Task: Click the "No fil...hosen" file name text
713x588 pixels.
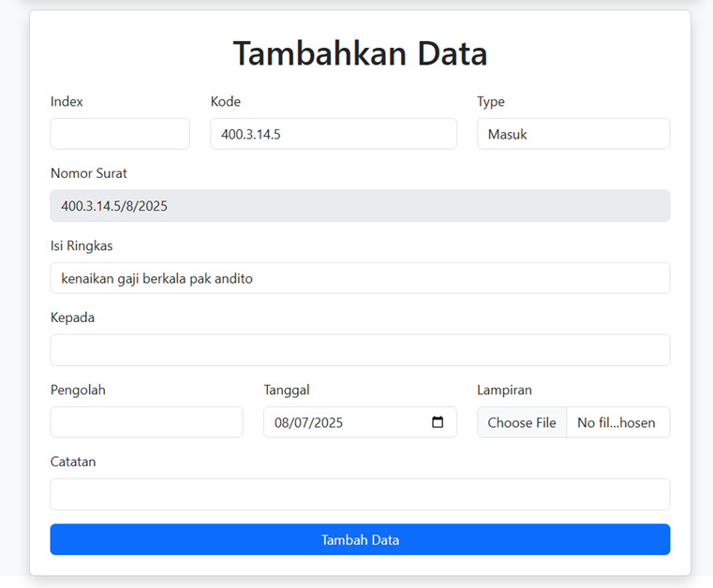Action: (x=616, y=423)
